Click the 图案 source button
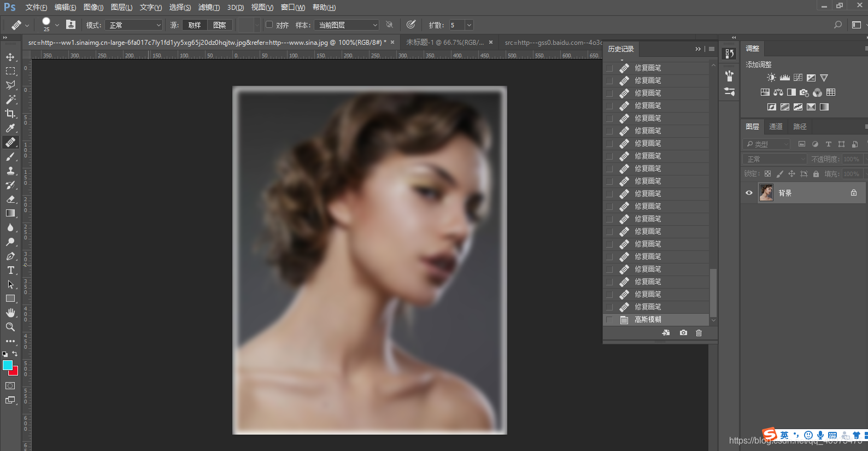The width and height of the screenshot is (868, 451). [220, 25]
